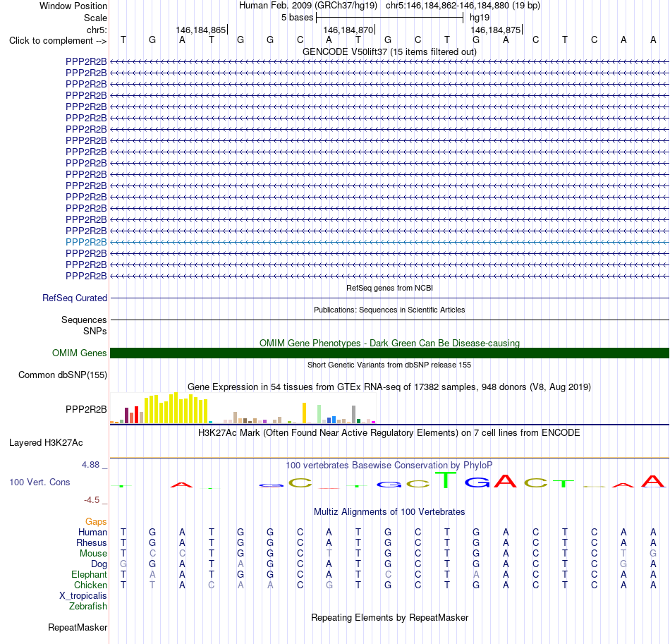The width and height of the screenshot is (670, 644).
Task: Click the 'Click to complement -->' label
Action: (x=58, y=41)
